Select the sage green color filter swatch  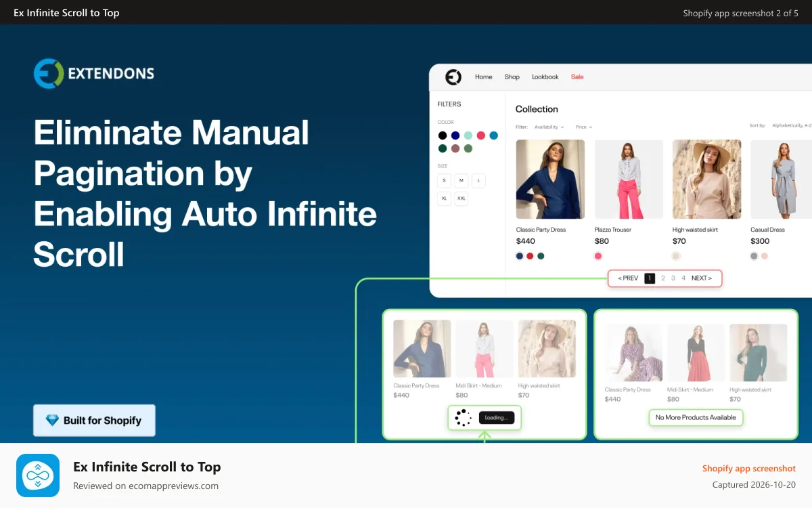(x=468, y=148)
